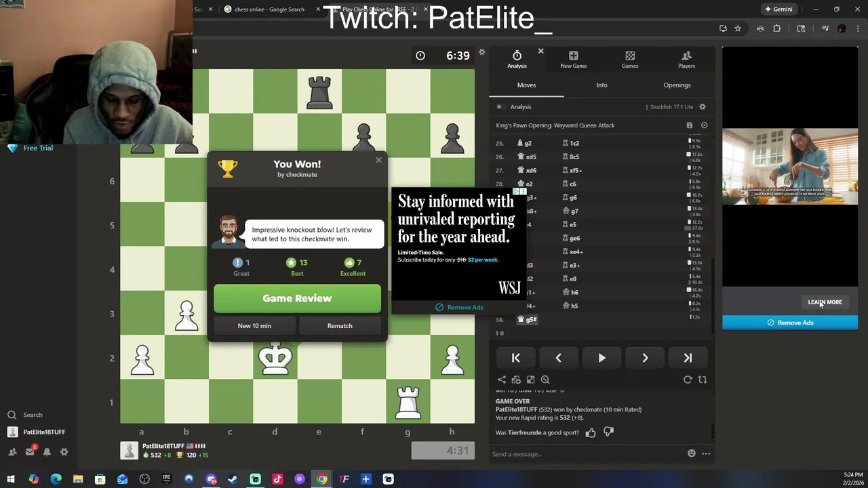Start a New Game from sidebar
The image size is (868, 488).
point(574,59)
